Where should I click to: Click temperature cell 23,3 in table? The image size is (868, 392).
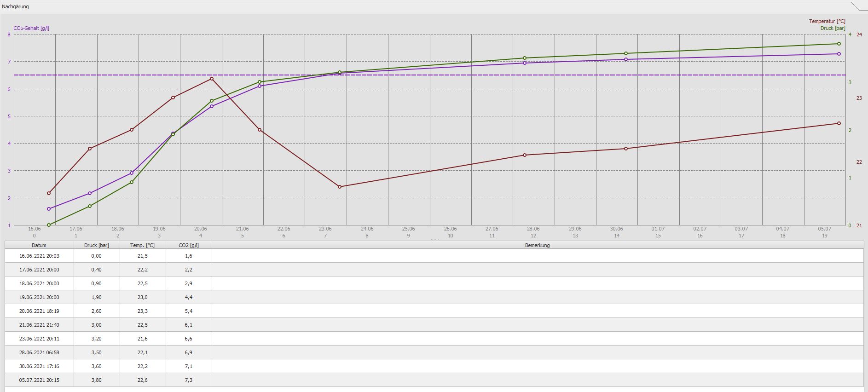[143, 311]
